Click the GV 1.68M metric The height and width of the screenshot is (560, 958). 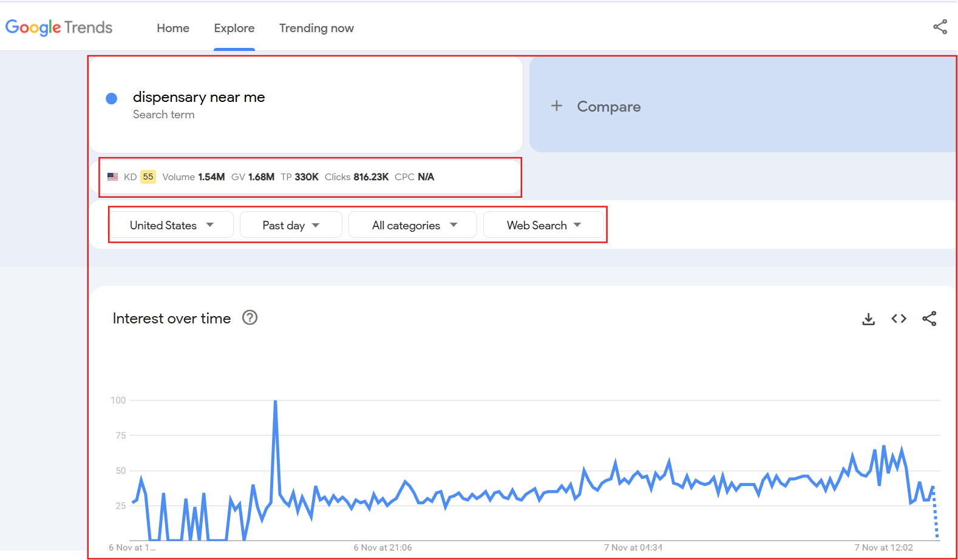[x=253, y=177]
